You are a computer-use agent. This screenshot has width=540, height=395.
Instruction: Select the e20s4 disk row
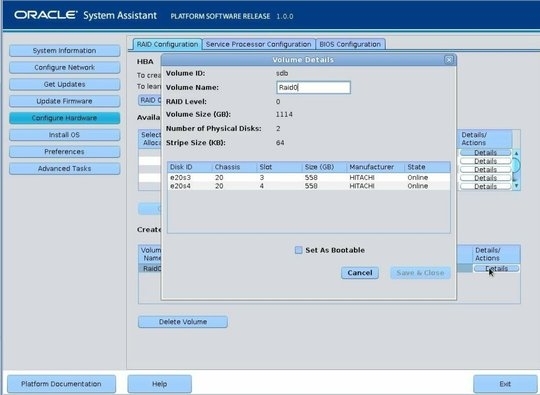tap(309, 186)
